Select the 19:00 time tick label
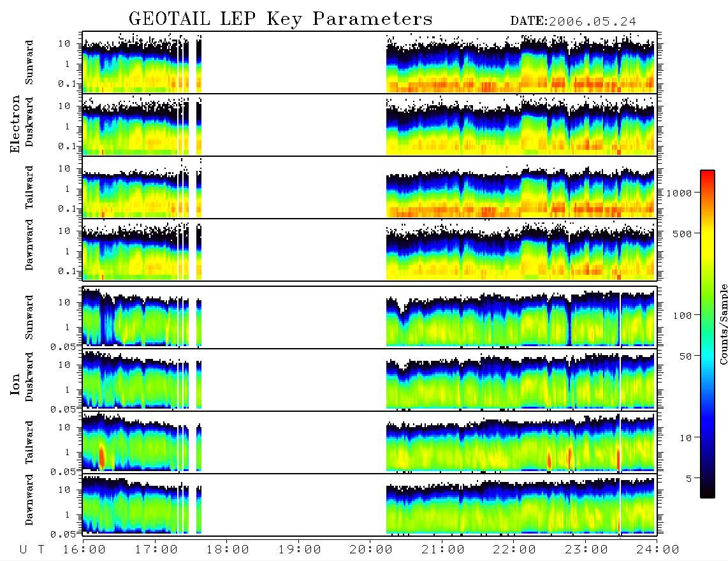Image resolution: width=728 pixels, height=561 pixels. tap(300, 550)
